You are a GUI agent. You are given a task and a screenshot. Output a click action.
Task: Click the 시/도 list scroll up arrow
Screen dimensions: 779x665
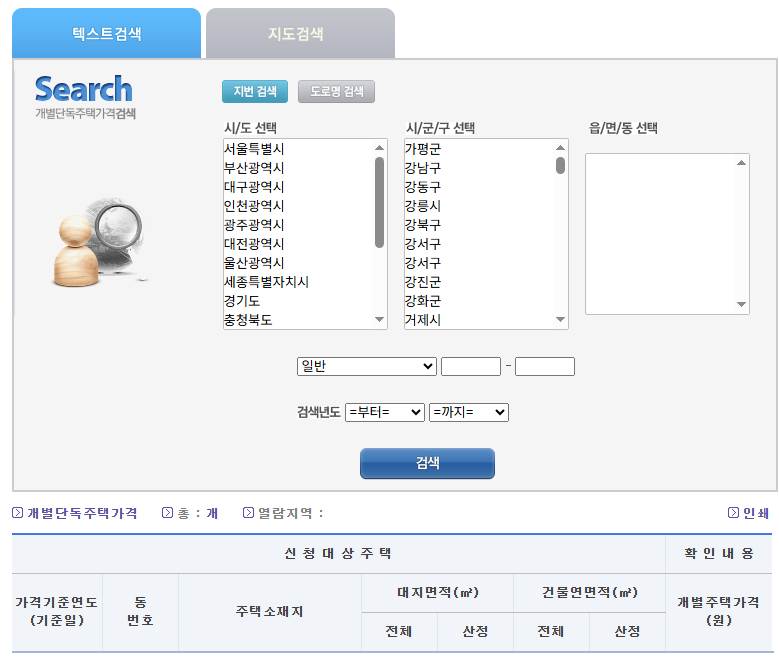click(380, 148)
